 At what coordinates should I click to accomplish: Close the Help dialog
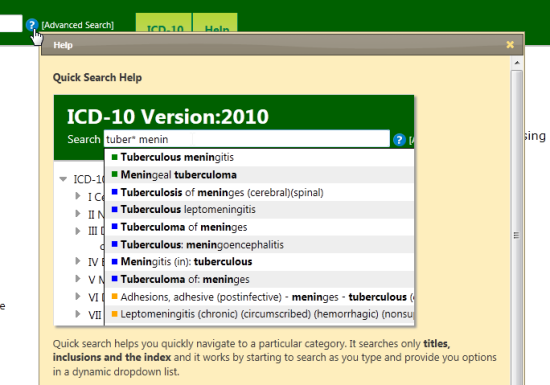point(510,45)
